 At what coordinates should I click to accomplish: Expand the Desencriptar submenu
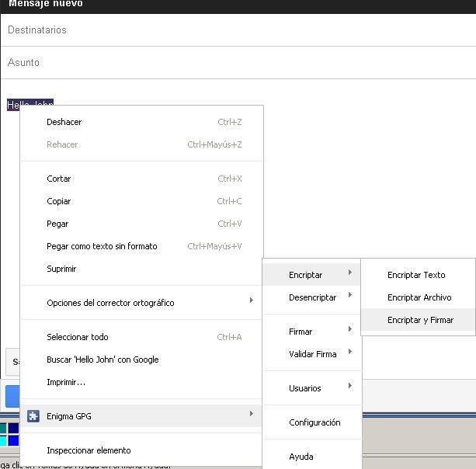312,297
